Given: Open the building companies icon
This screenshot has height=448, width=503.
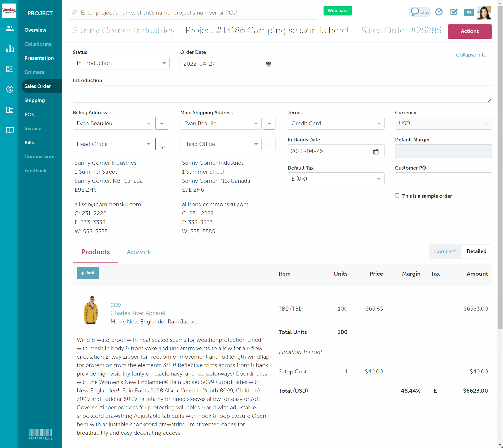Looking at the screenshot, I should (10, 110).
